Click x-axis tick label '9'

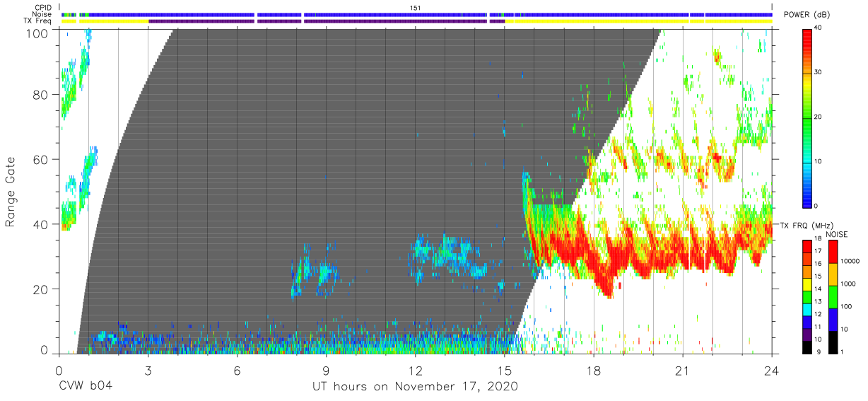tap(326, 372)
